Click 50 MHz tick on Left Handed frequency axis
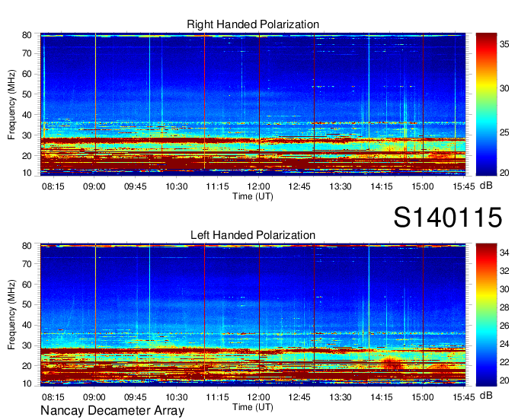Image resolution: width=518 pixels, height=420 pixels. (27, 305)
